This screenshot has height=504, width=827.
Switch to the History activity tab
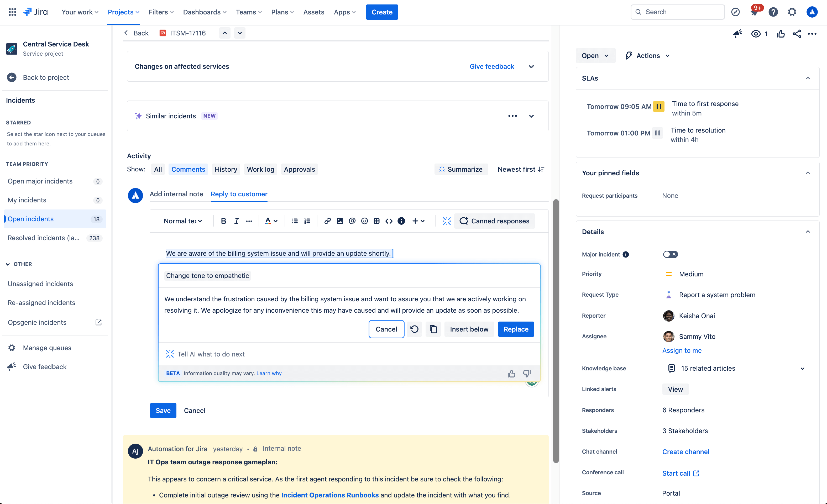click(x=226, y=169)
